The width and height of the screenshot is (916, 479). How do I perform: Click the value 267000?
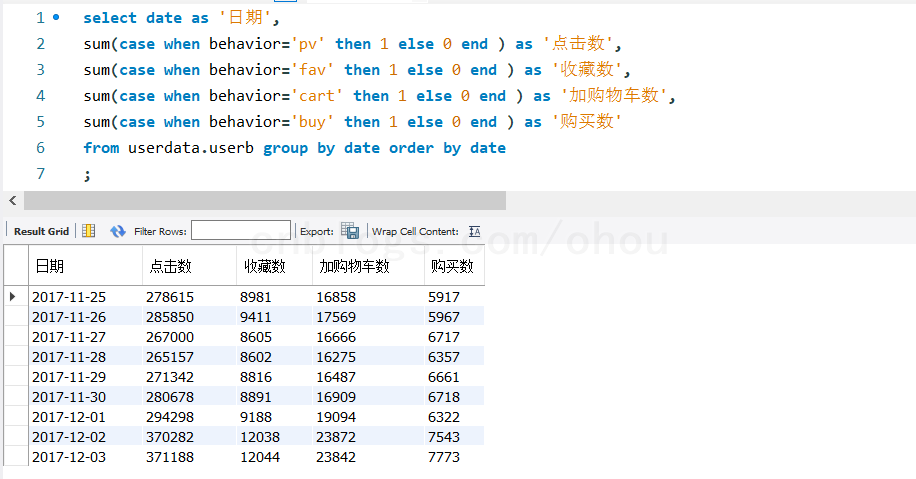point(170,337)
